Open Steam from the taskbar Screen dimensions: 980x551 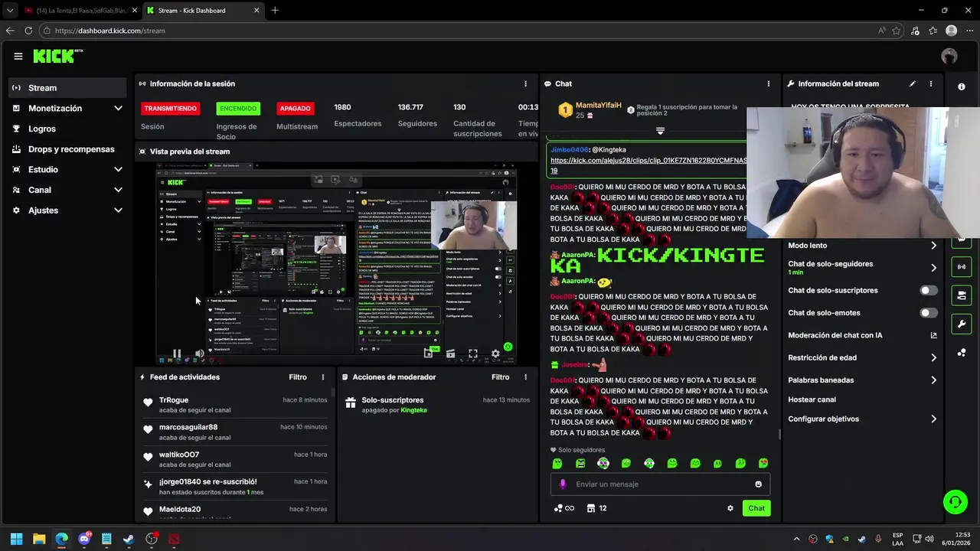click(129, 539)
